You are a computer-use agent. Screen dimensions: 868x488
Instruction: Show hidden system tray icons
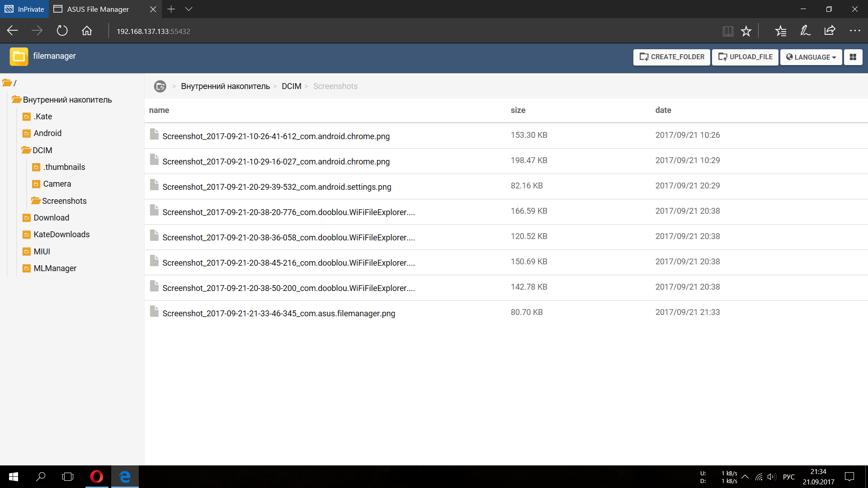(x=745, y=477)
